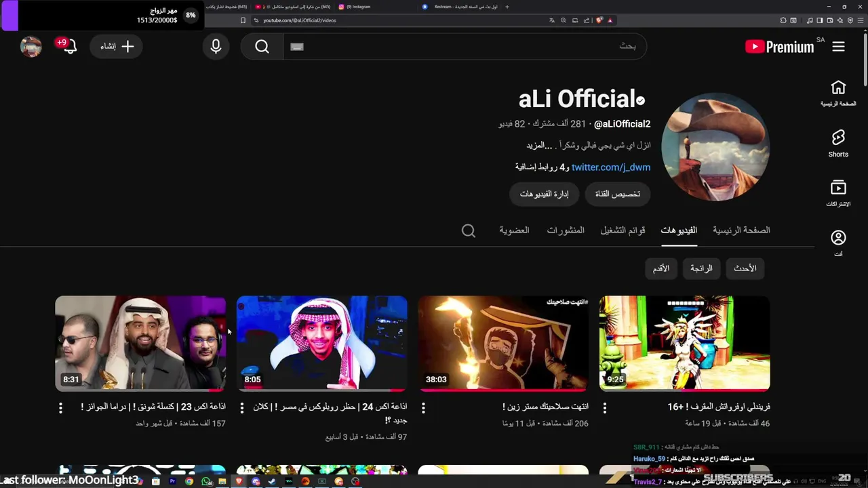
Task: Open video title فريندلي اوفرواتش المقرف
Action: pos(719,407)
